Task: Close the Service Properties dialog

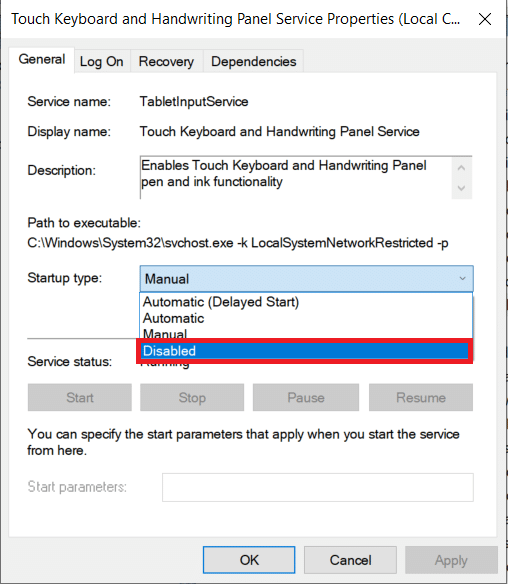Action: click(x=485, y=19)
